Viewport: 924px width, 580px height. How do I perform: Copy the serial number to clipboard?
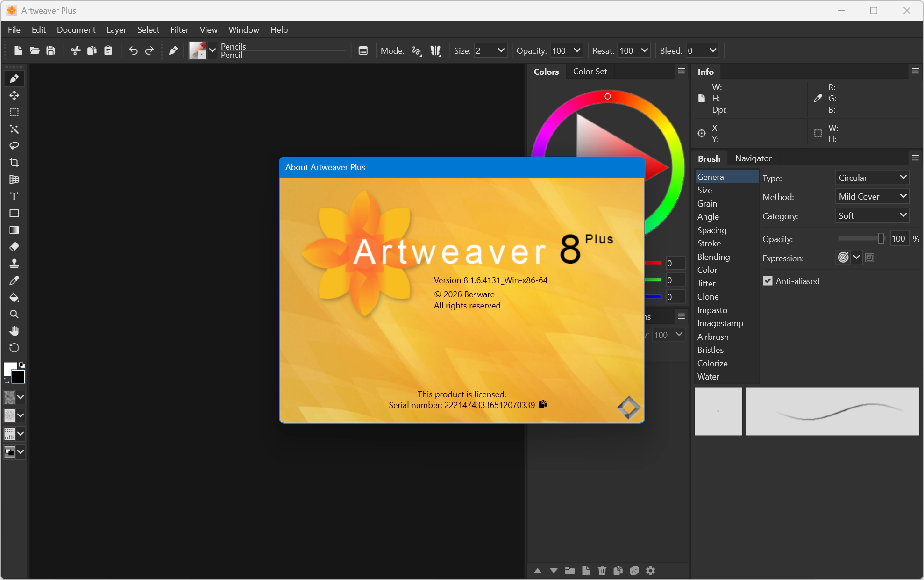pyautogui.click(x=543, y=404)
